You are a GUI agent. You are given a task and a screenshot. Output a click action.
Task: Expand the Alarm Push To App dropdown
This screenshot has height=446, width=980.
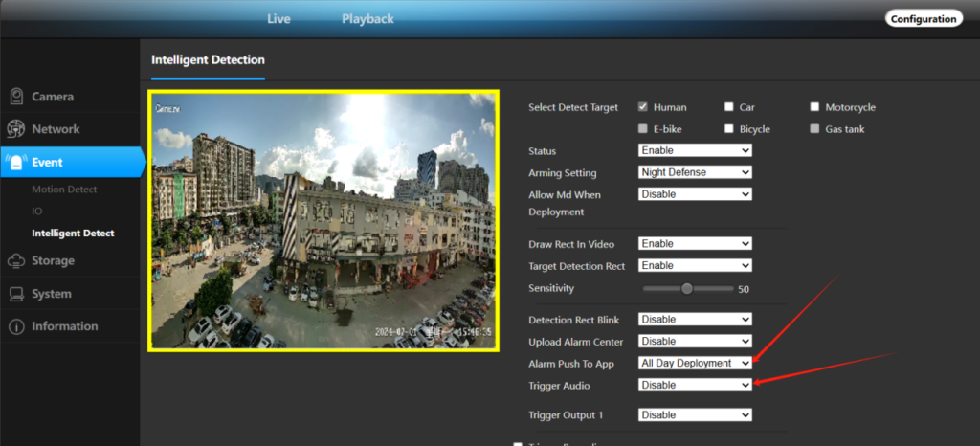pyautogui.click(x=695, y=364)
